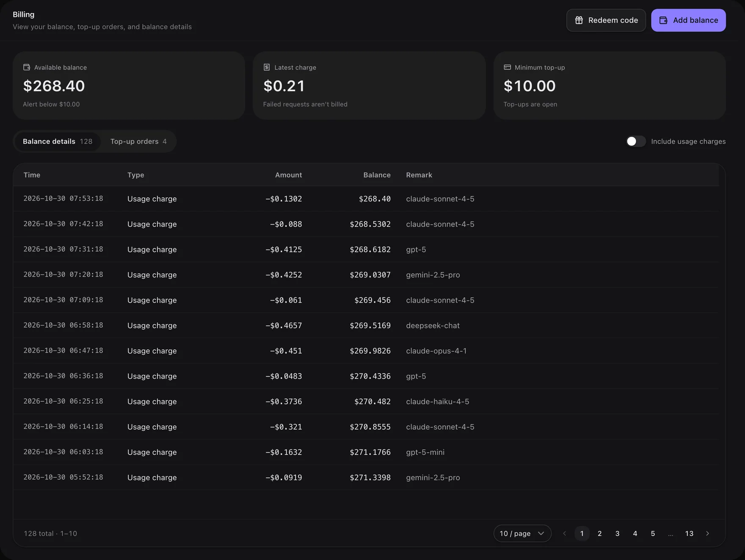Click the gift icon on Redeem code

point(579,20)
